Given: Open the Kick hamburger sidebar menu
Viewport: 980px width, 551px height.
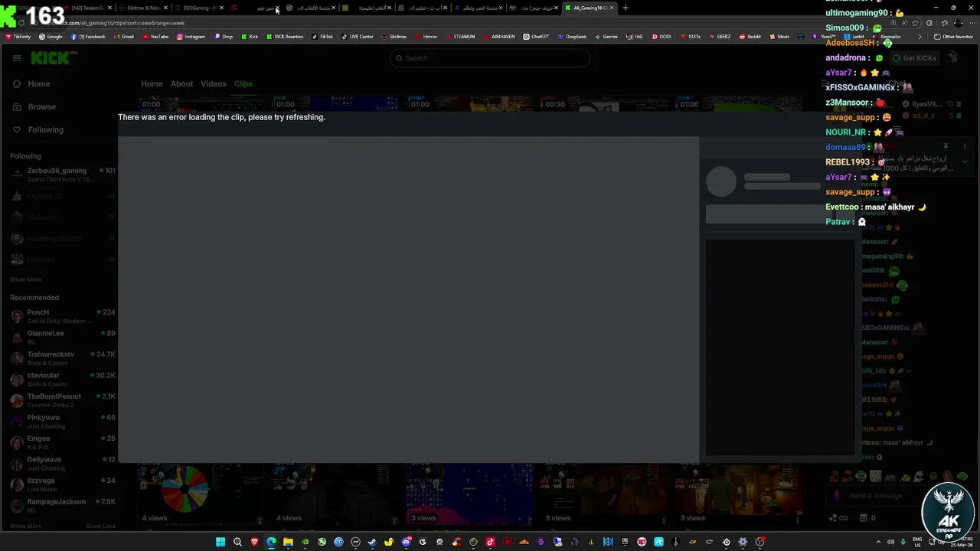Looking at the screenshot, I should click(x=17, y=58).
